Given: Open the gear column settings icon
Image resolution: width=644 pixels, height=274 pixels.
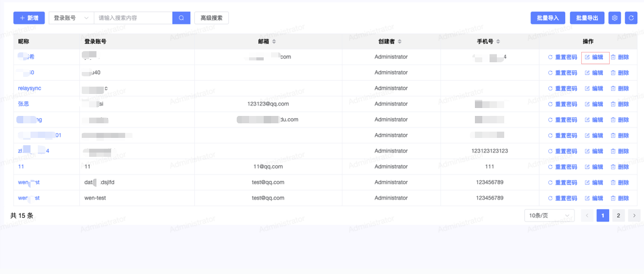Looking at the screenshot, I should [615, 18].
